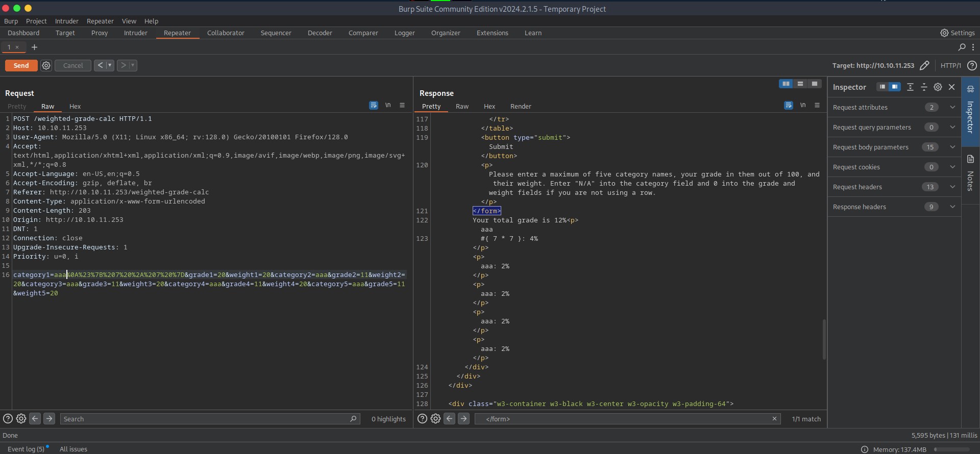Open Request search settings gear

pyautogui.click(x=21, y=419)
